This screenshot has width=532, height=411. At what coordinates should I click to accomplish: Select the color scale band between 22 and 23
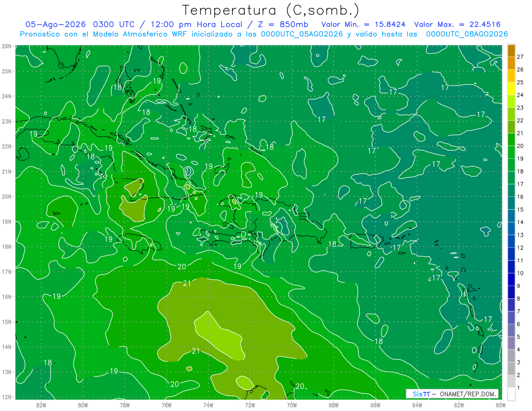(511, 114)
